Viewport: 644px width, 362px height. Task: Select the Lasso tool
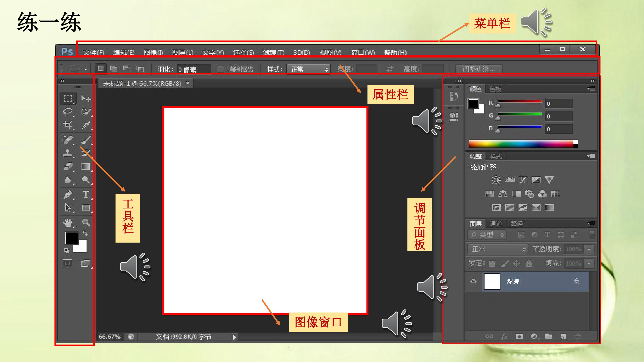point(68,112)
